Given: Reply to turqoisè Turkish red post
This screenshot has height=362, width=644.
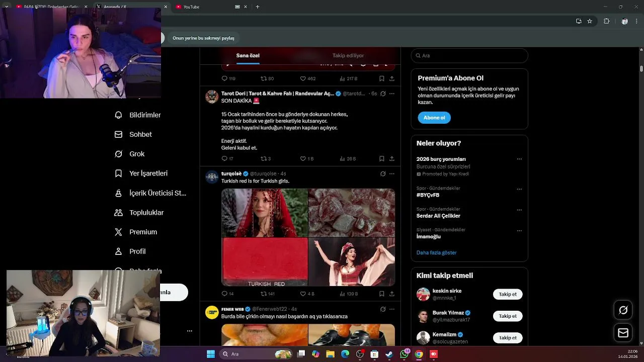Looking at the screenshot, I should coord(224,294).
